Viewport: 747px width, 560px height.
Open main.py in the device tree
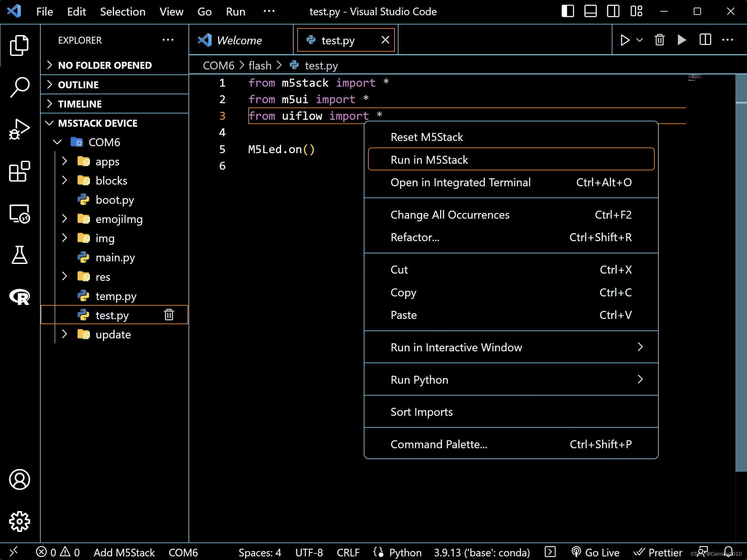point(115,257)
